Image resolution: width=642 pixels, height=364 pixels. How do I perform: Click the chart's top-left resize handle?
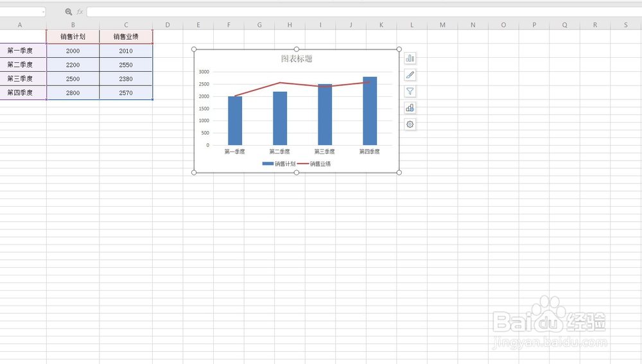pos(194,49)
